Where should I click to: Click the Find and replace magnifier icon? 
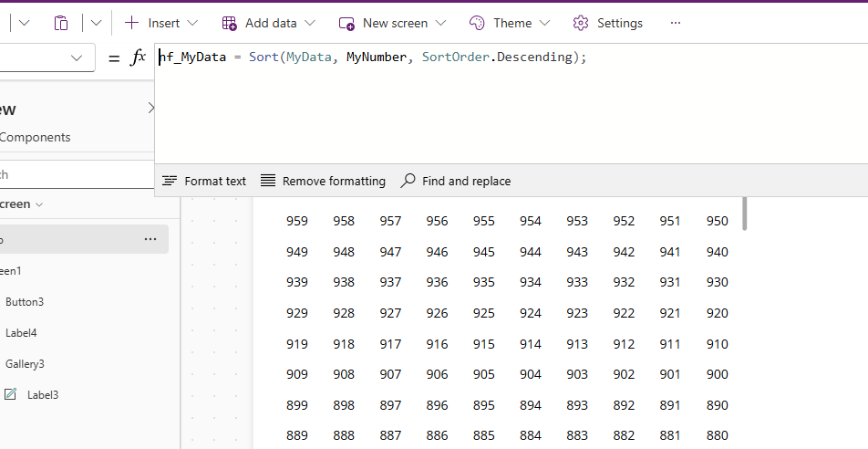[408, 181]
